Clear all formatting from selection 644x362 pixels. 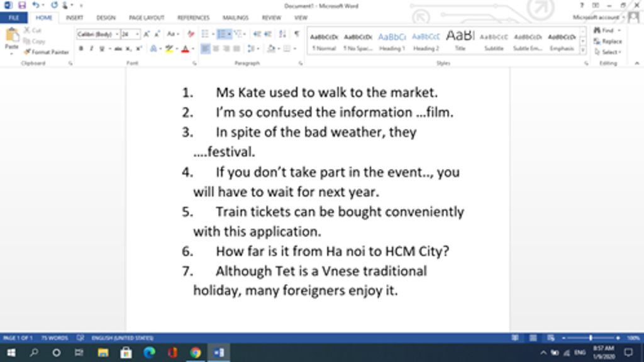(x=191, y=34)
